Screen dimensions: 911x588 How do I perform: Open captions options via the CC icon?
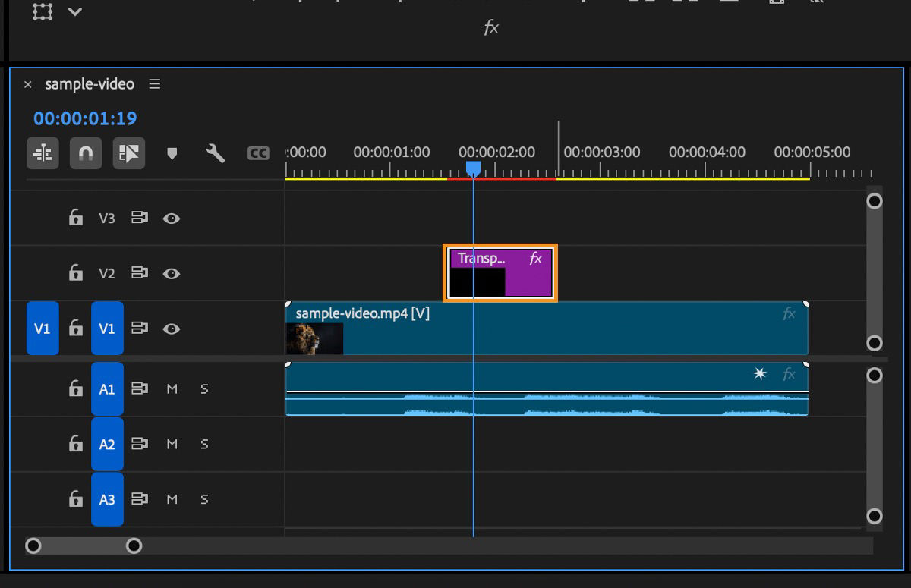coord(257,153)
